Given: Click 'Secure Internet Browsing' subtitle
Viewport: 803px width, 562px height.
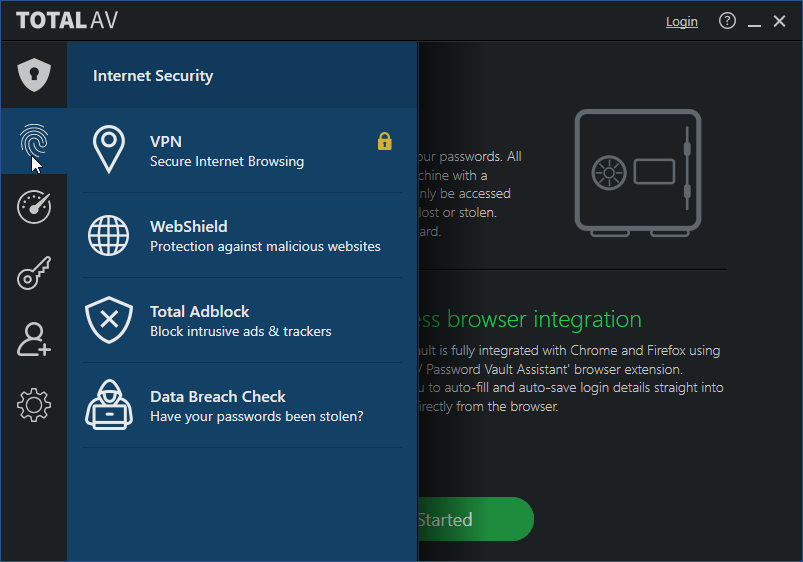Looking at the screenshot, I should [227, 161].
